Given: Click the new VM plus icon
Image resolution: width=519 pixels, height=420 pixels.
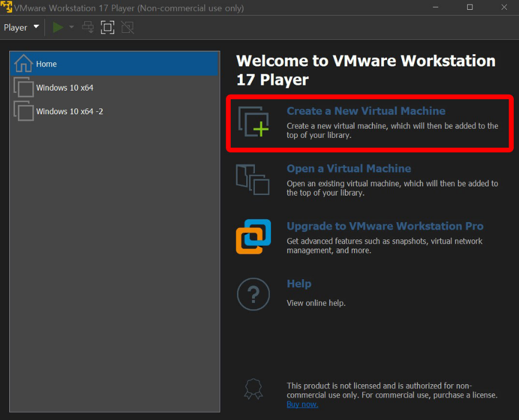Looking at the screenshot, I should point(254,122).
